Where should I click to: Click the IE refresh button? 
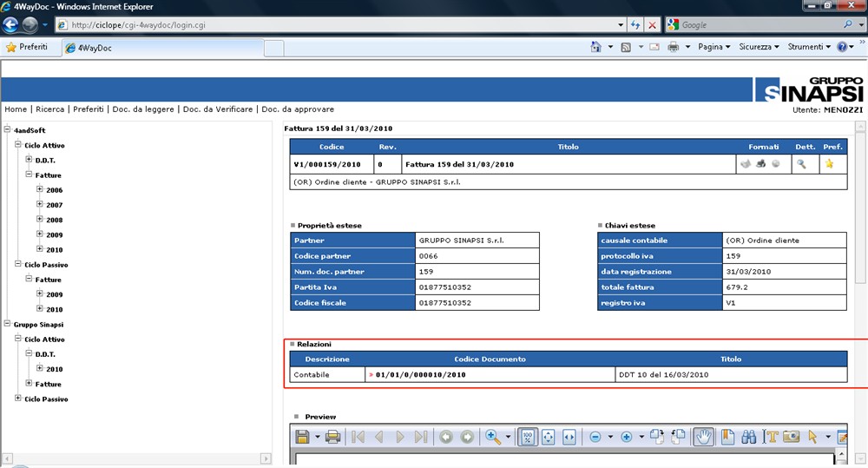pyautogui.click(x=635, y=25)
